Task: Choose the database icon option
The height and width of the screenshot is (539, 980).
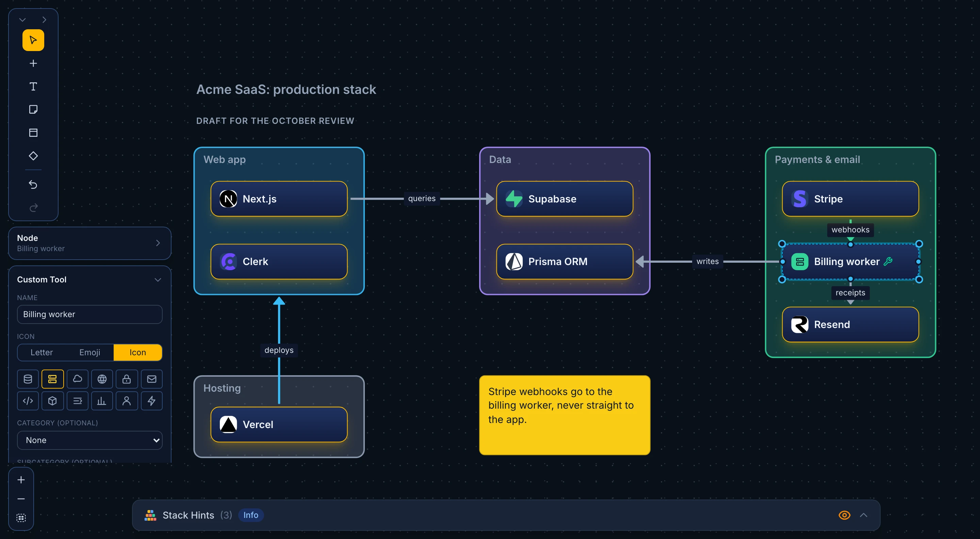Action: coord(28,379)
